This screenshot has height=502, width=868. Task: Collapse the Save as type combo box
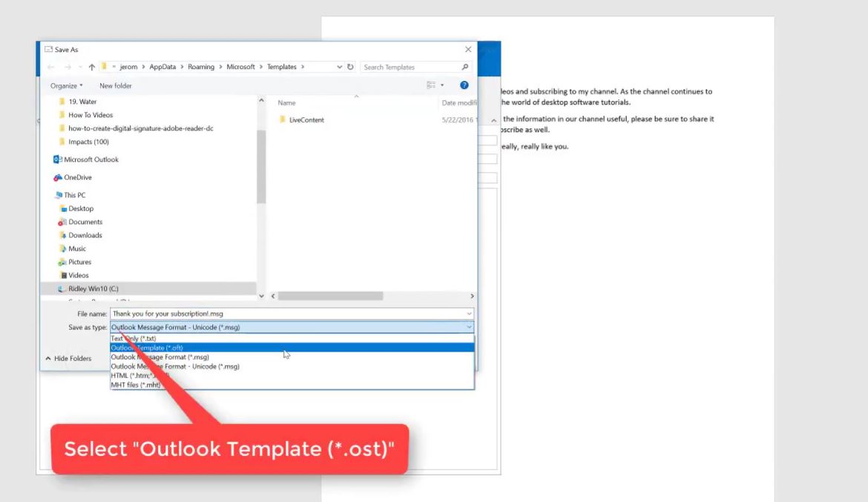[x=469, y=327]
